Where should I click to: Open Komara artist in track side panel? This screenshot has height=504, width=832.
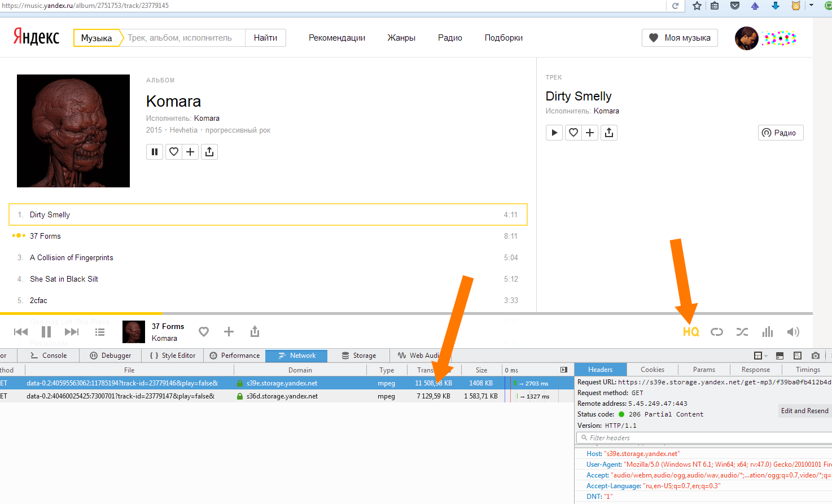pyautogui.click(x=606, y=111)
